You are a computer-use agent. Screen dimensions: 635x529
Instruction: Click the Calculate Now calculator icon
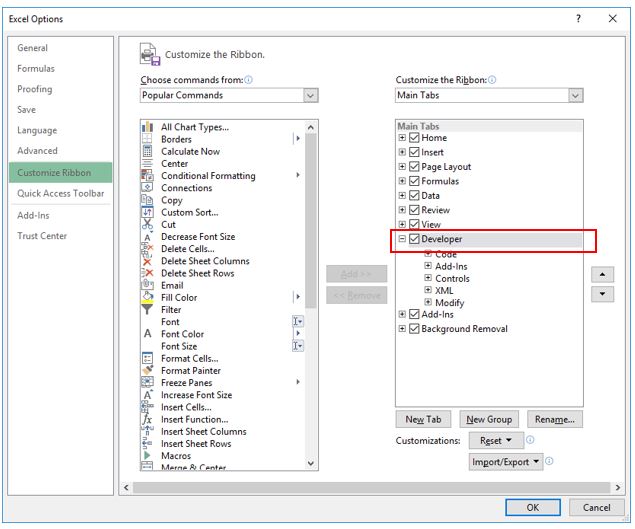tap(147, 151)
